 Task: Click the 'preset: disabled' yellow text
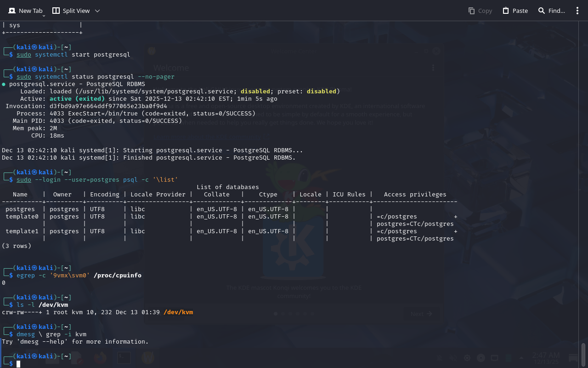[322, 92]
